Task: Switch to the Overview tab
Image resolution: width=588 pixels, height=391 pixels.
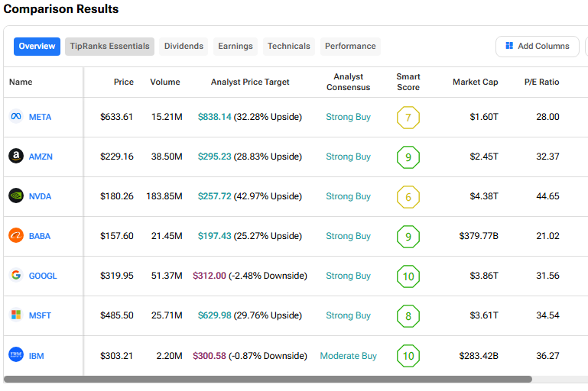Action: [x=37, y=47]
